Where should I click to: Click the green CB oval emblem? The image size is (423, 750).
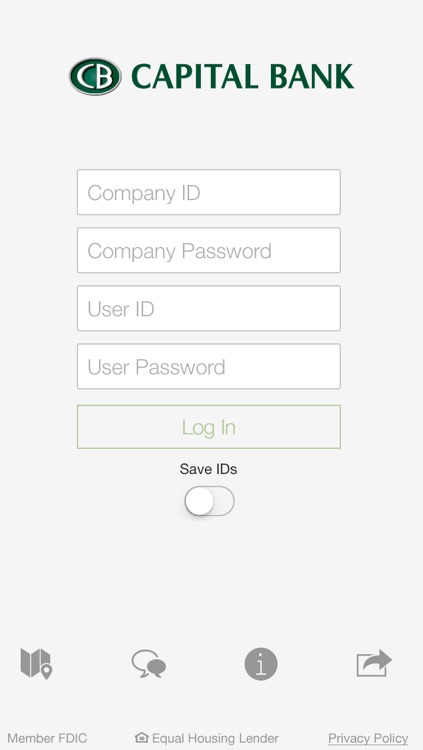[95, 77]
